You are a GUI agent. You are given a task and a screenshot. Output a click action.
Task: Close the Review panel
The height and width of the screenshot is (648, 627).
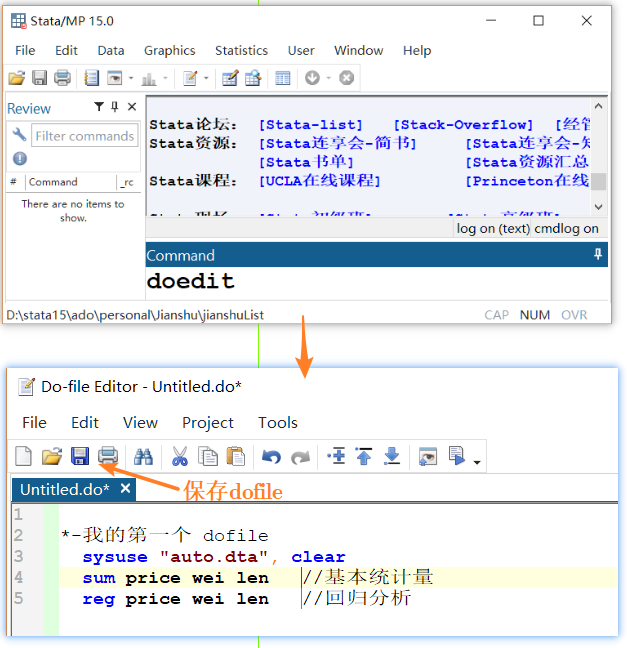132,107
